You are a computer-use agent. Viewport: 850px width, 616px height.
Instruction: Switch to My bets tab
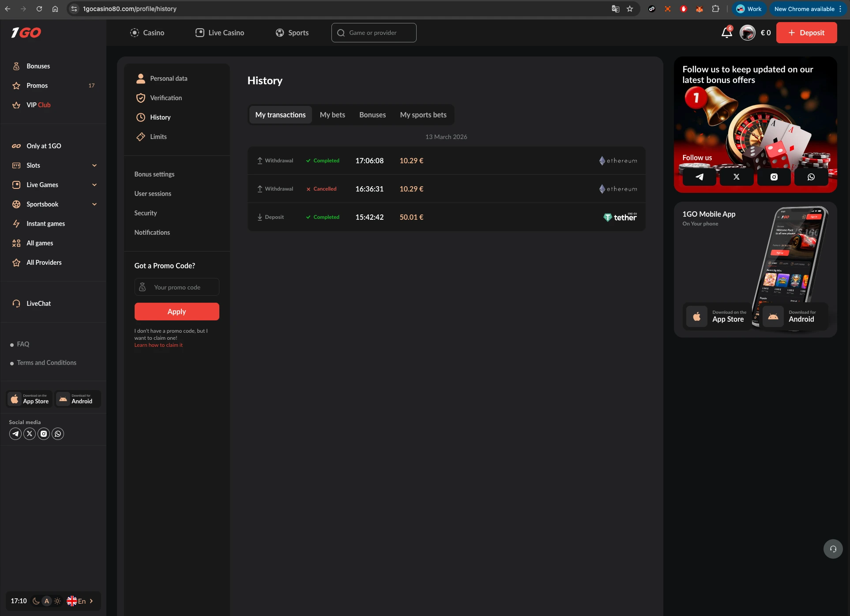(332, 115)
